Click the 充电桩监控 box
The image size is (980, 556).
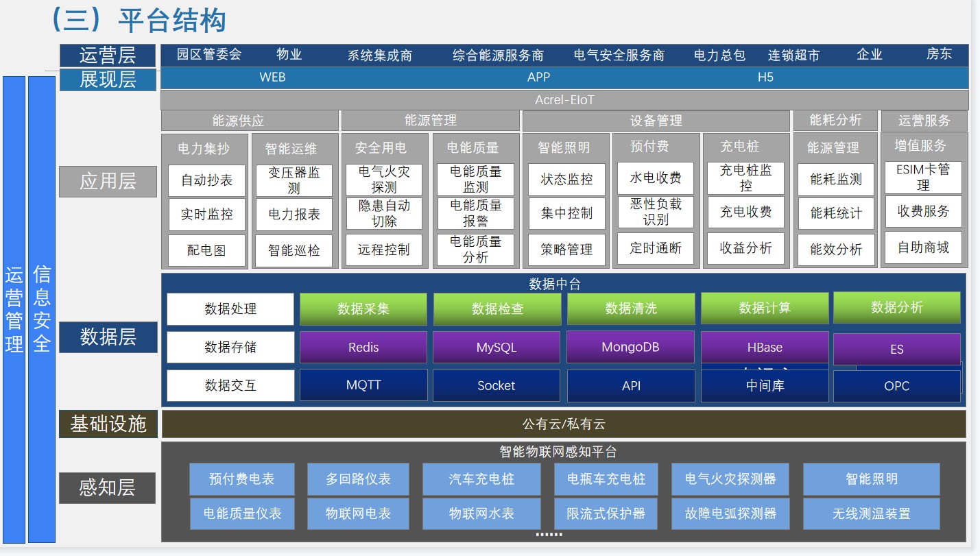745,178
